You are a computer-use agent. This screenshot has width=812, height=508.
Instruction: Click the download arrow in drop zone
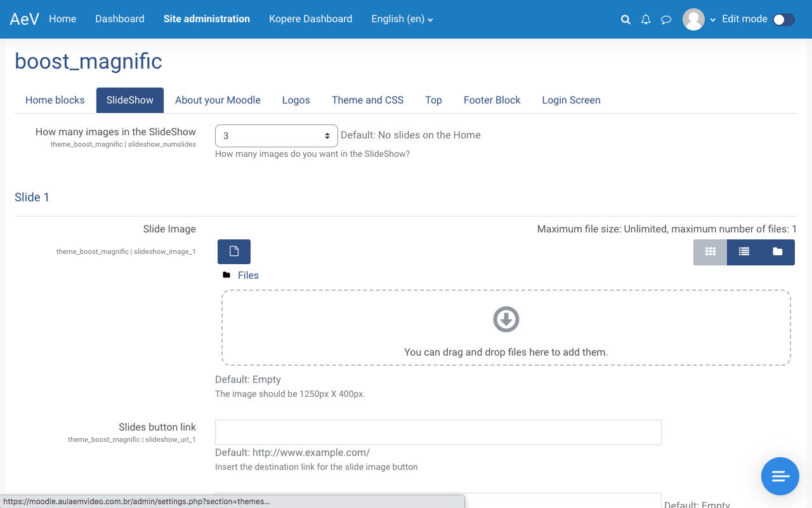coord(506,319)
